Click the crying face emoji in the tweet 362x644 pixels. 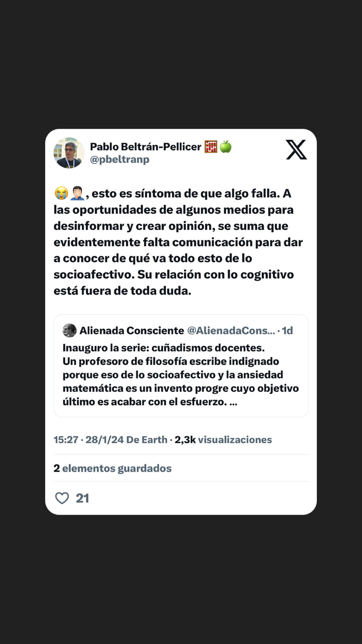coord(61,193)
